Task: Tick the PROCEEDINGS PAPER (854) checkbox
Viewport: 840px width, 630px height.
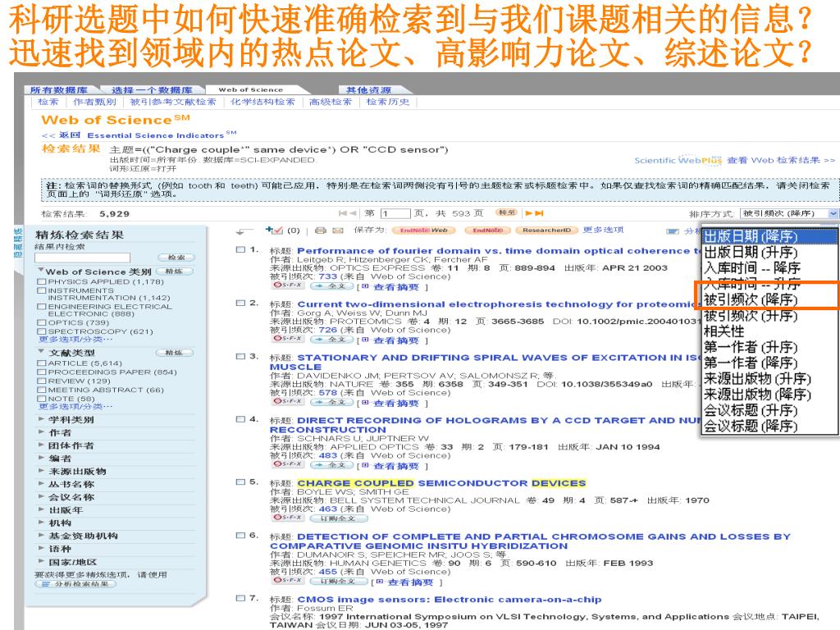Action: click(x=41, y=372)
